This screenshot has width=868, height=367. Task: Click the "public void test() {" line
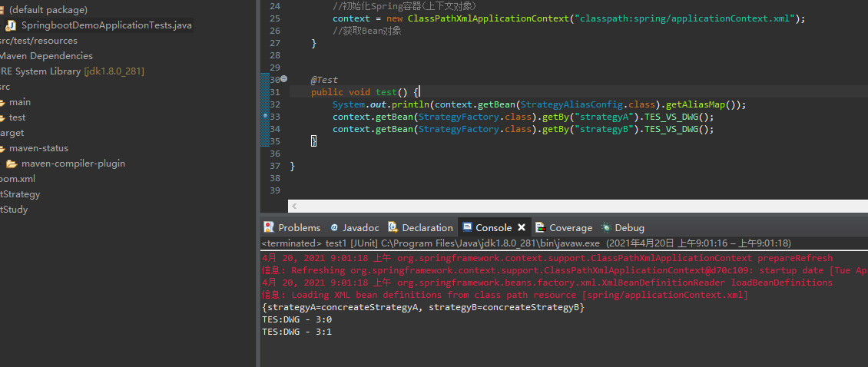click(366, 92)
